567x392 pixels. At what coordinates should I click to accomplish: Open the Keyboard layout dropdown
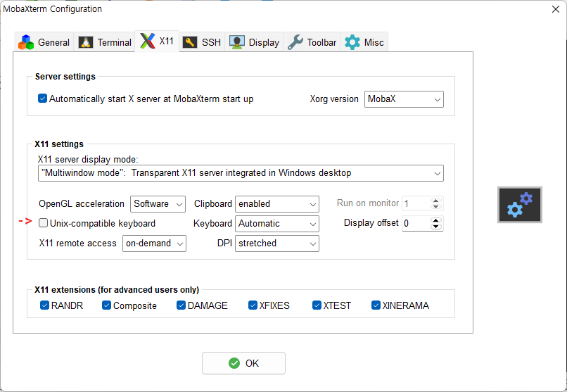click(277, 224)
